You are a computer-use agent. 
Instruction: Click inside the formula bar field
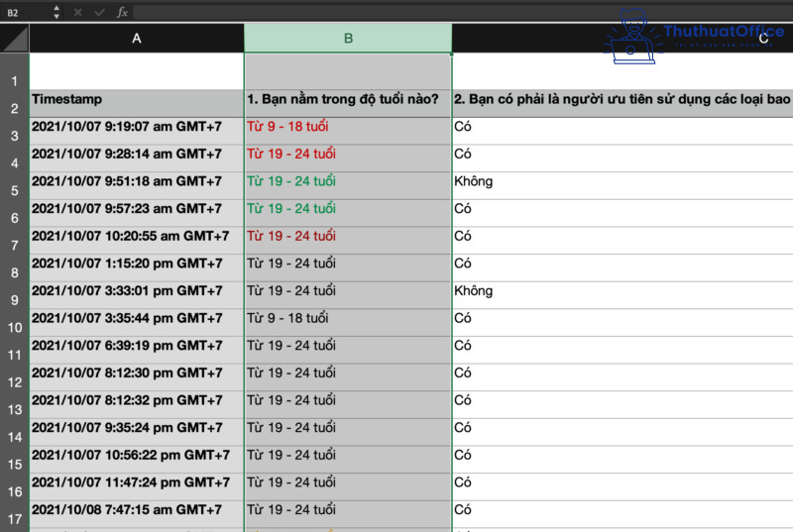click(x=462, y=12)
